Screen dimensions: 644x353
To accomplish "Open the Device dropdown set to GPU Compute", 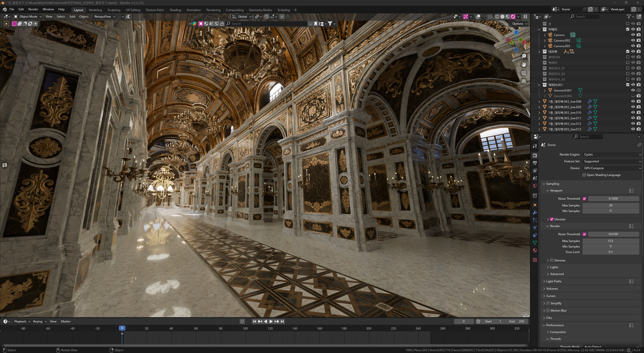I will (612, 168).
